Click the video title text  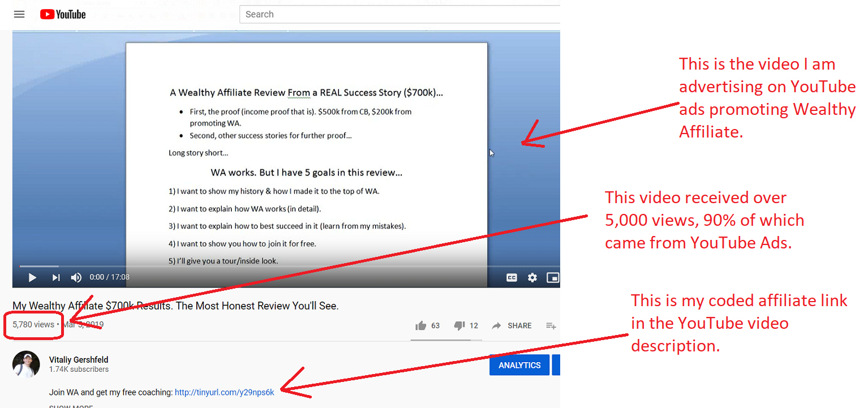[x=175, y=306]
